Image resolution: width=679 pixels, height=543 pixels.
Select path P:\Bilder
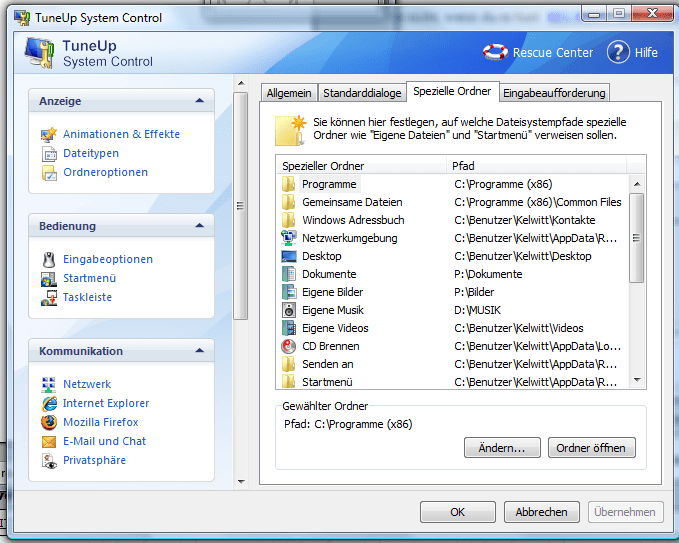coord(474,292)
